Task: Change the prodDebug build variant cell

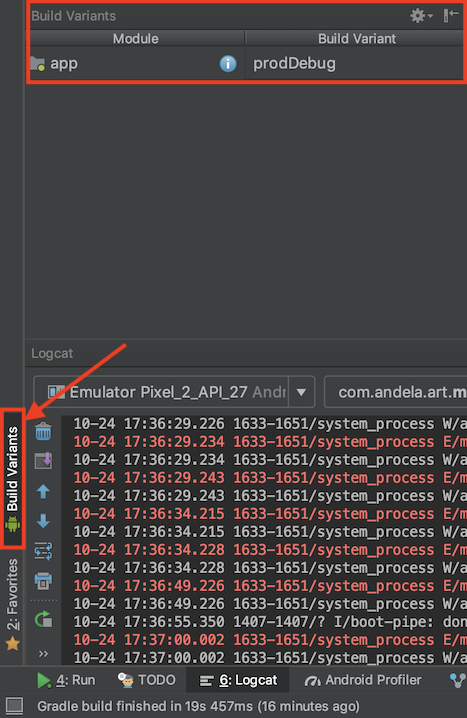Action: click(355, 64)
